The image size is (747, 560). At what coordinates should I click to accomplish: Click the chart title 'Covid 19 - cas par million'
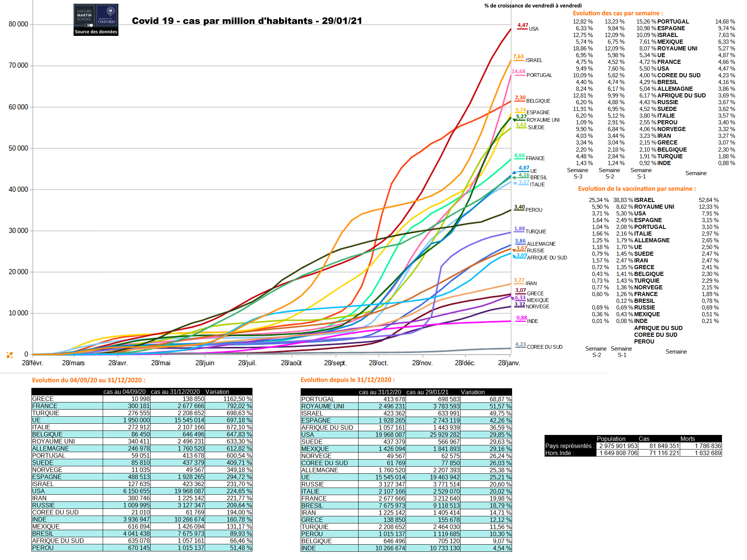click(247, 21)
